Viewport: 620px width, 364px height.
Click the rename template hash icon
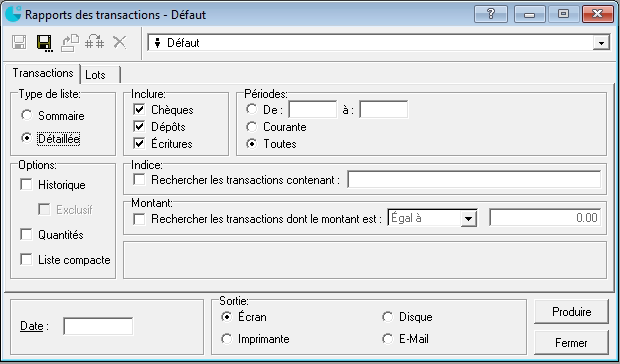click(95, 41)
